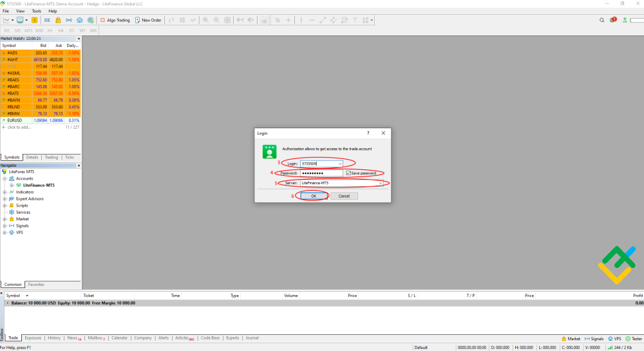
Task: Click 'click to add...' in Market Watch
Action: [x=19, y=128]
